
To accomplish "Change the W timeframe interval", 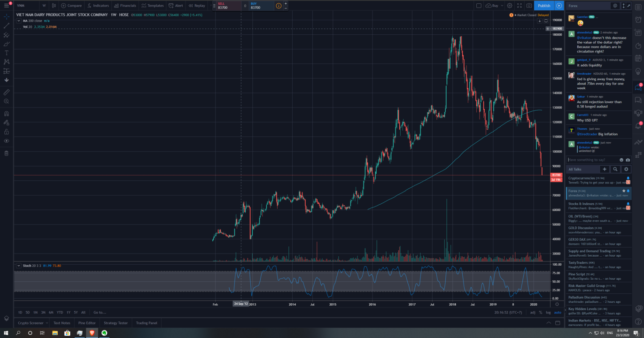I will [x=44, y=6].
